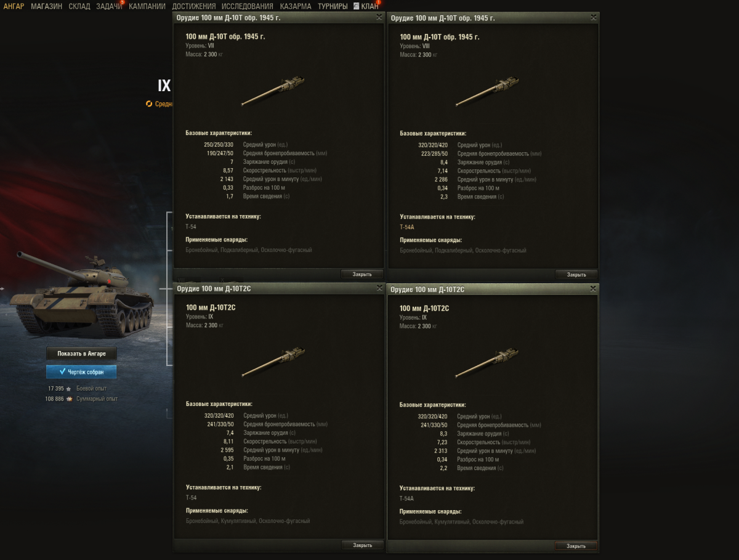The height and width of the screenshot is (560, 739).
Task: Open the ТУРНИРЫ tab
Action: tap(333, 6)
